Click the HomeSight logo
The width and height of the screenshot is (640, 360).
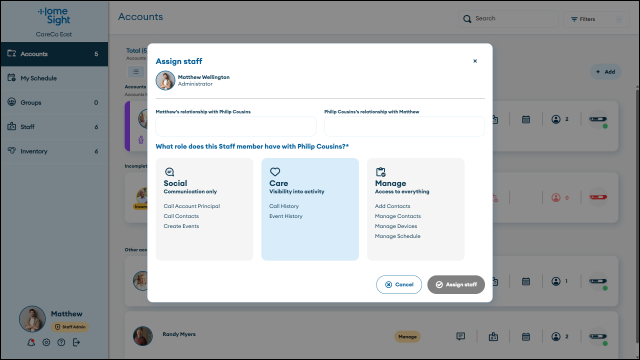[54, 16]
